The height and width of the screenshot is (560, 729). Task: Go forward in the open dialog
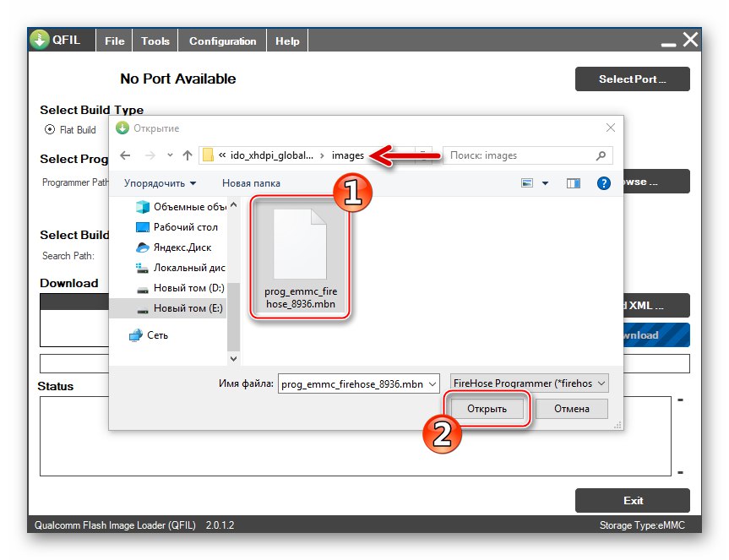pos(150,155)
